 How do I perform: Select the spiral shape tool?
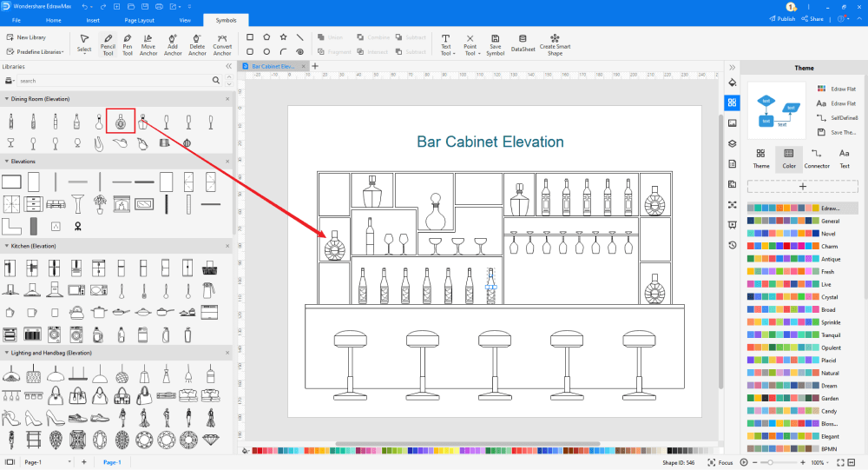pos(300,51)
